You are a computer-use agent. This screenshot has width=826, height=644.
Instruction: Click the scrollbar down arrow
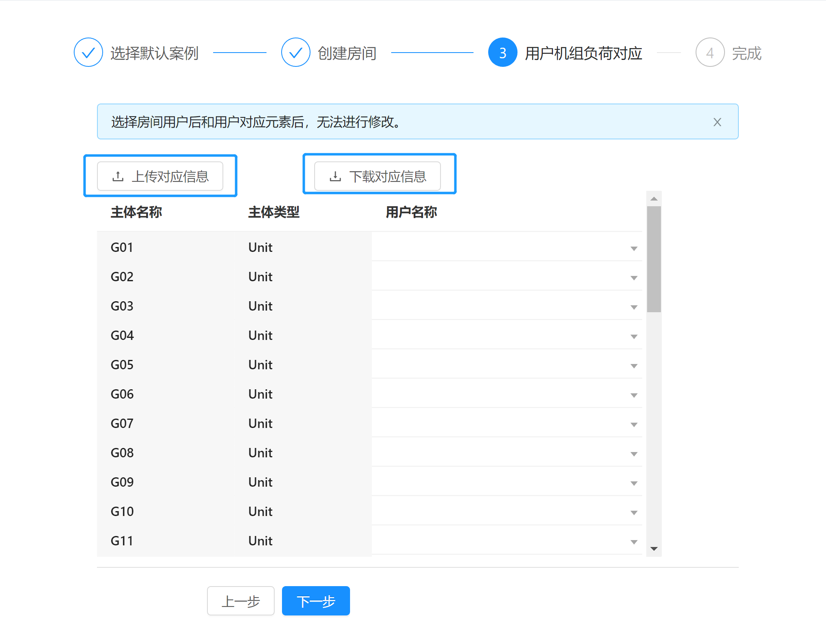[x=654, y=549]
